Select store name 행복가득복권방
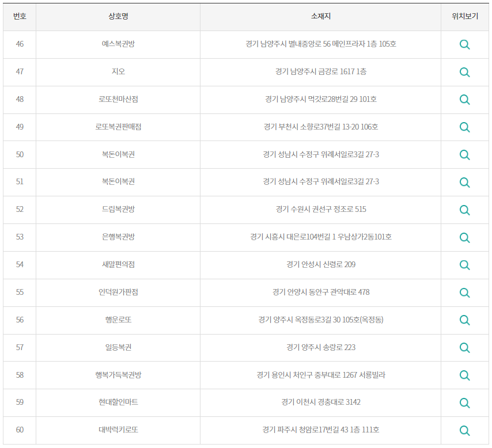 [x=118, y=375]
